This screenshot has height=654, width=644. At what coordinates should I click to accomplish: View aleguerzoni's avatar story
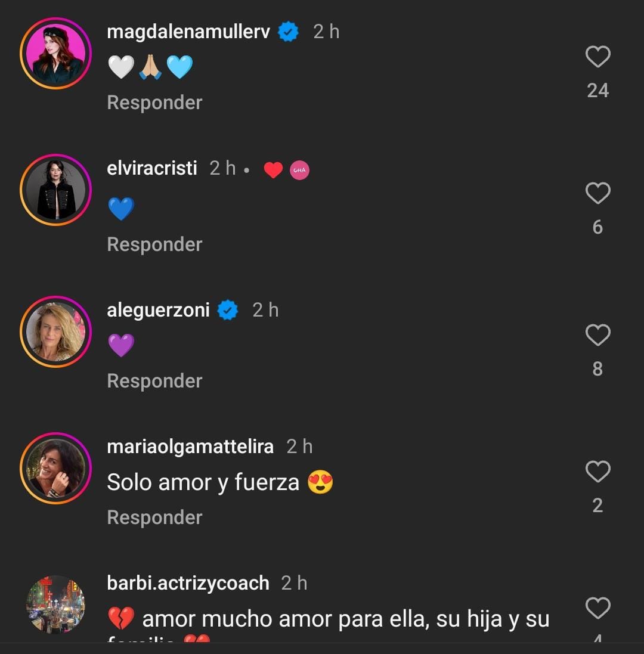(55, 331)
